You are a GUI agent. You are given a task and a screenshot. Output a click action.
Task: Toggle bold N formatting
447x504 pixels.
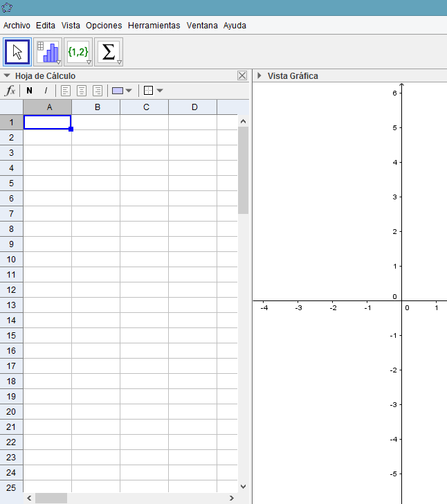[x=29, y=91]
